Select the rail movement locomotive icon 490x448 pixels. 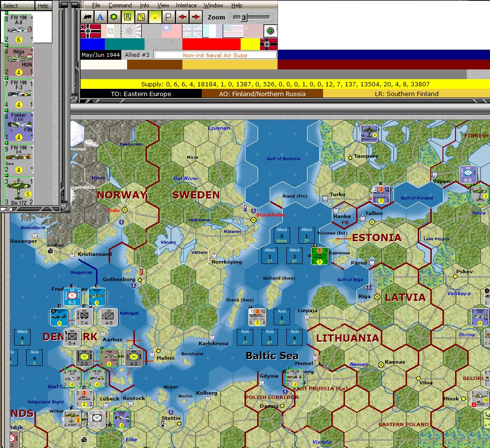click(x=88, y=16)
